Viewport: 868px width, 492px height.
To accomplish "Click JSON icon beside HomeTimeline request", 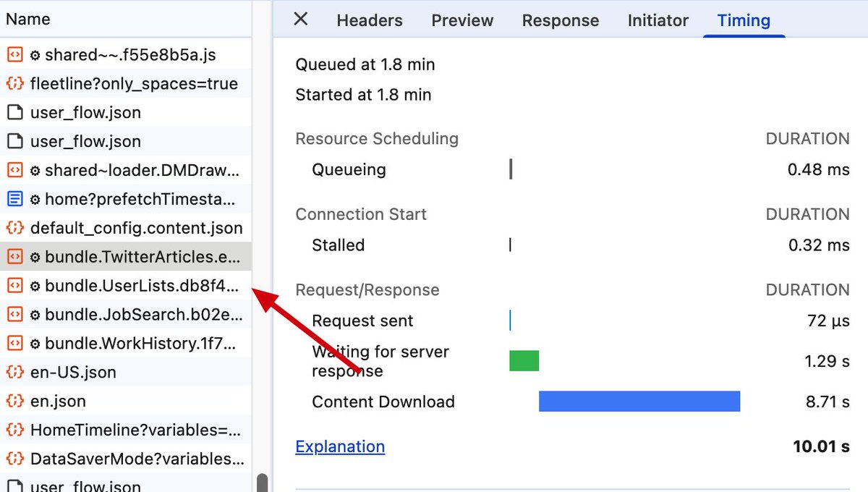I will [x=14, y=430].
